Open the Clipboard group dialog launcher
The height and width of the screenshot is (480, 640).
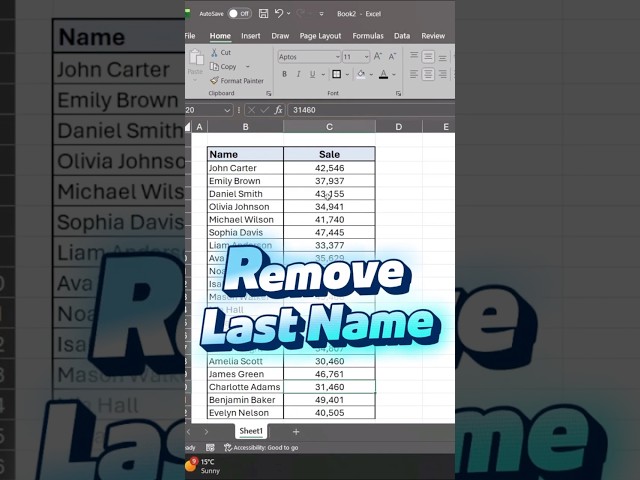[x=269, y=93]
